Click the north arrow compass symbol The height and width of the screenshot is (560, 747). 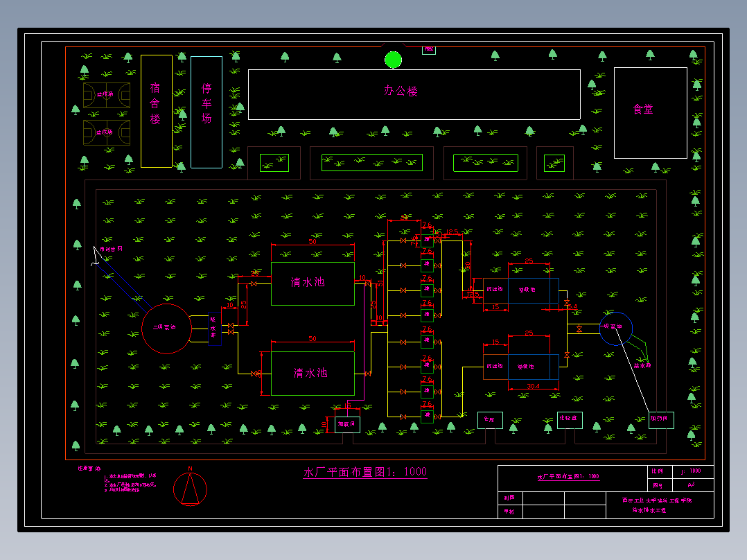point(190,489)
